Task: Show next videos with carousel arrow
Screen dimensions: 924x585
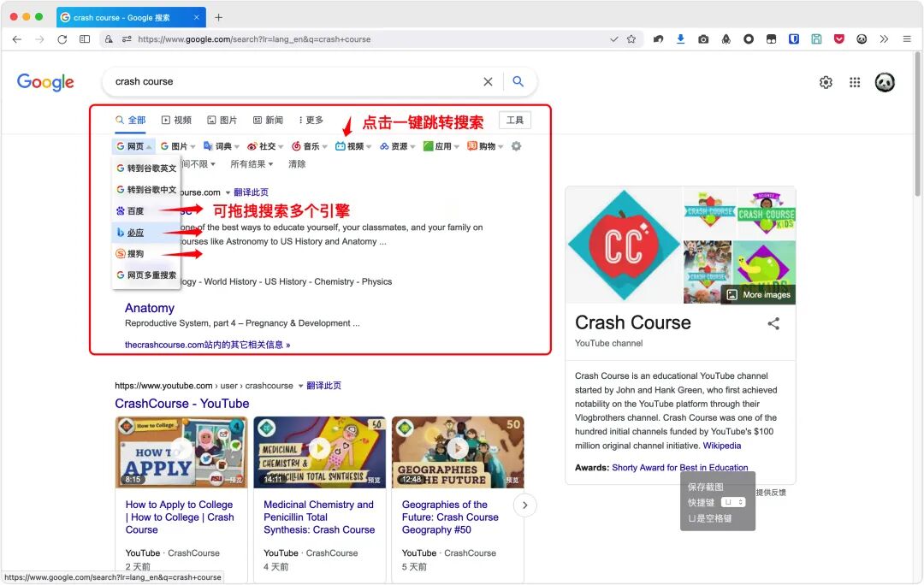Action: click(x=525, y=505)
